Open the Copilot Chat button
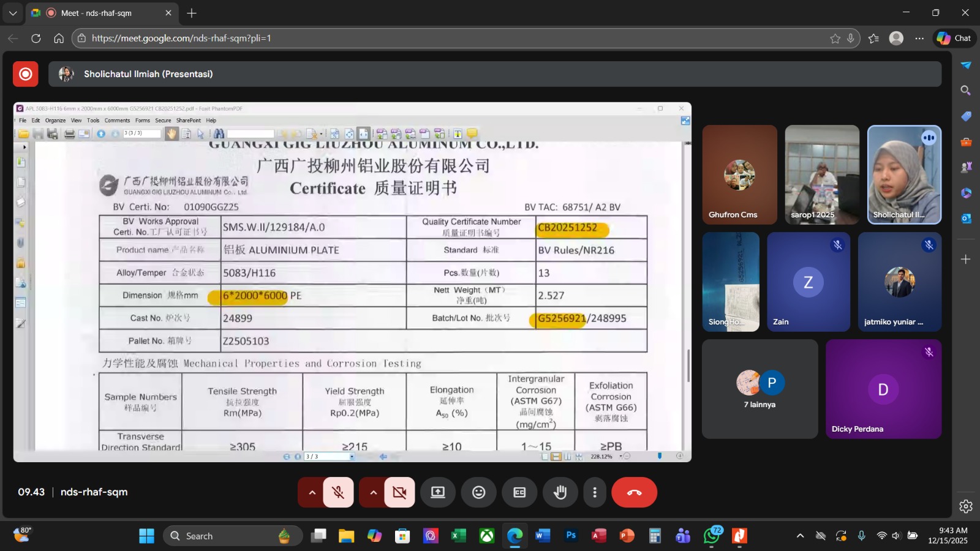 click(x=955, y=38)
